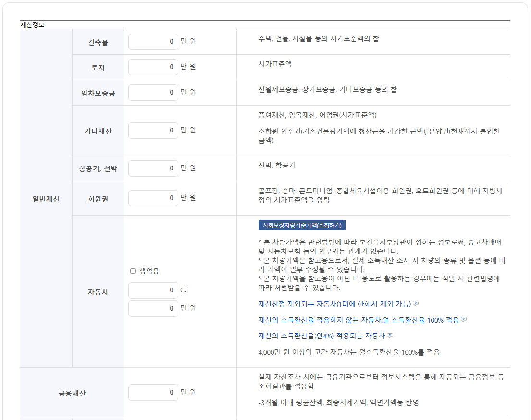Click inside the 토지 value box
This screenshot has height=420, width=531.
coord(153,67)
